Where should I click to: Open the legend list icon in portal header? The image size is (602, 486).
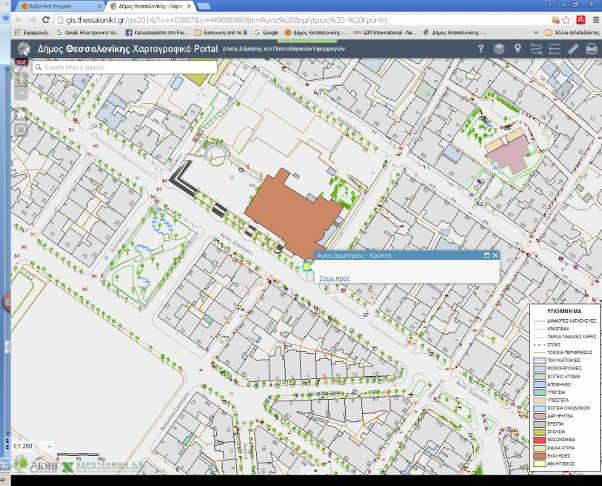pos(554,49)
